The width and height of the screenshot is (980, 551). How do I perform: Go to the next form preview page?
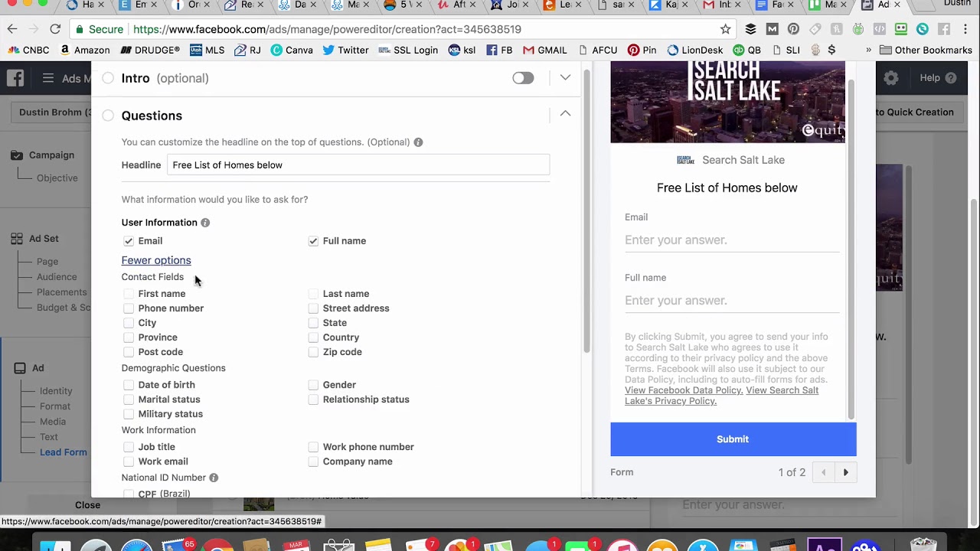pyautogui.click(x=845, y=473)
